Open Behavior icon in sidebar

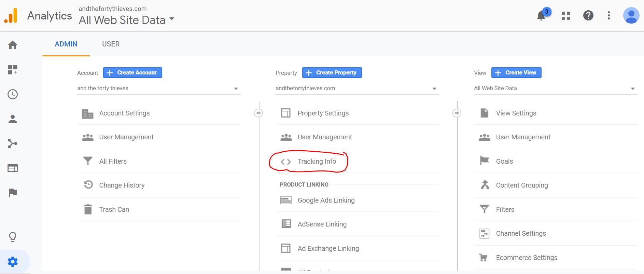click(x=13, y=168)
